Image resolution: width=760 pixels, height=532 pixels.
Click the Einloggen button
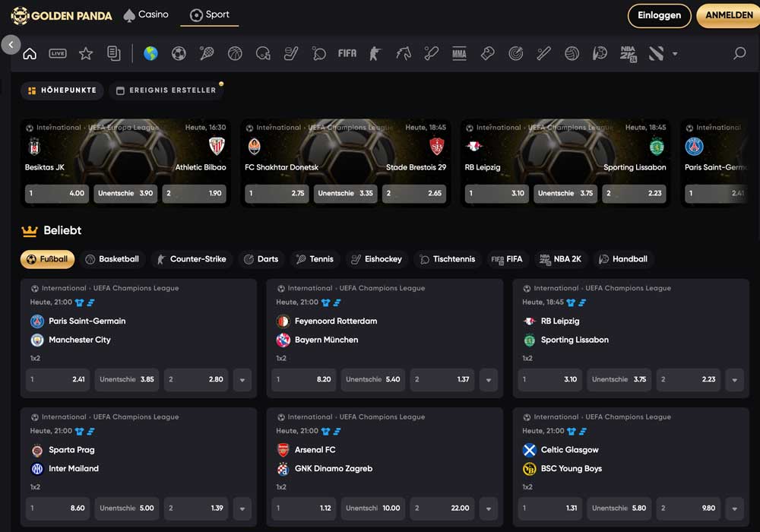click(659, 15)
